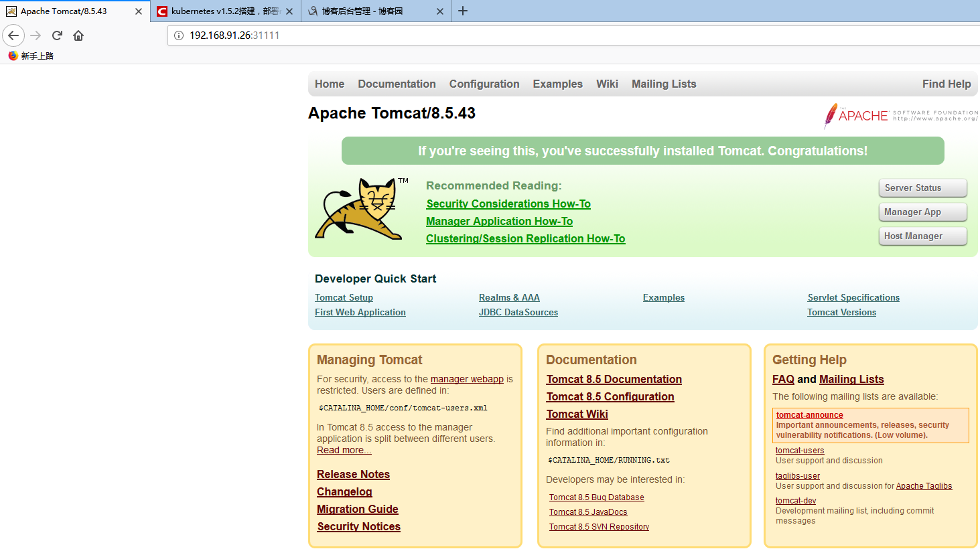
Task: Close the kubernetes v1.5.2 tab
Action: 289,11
